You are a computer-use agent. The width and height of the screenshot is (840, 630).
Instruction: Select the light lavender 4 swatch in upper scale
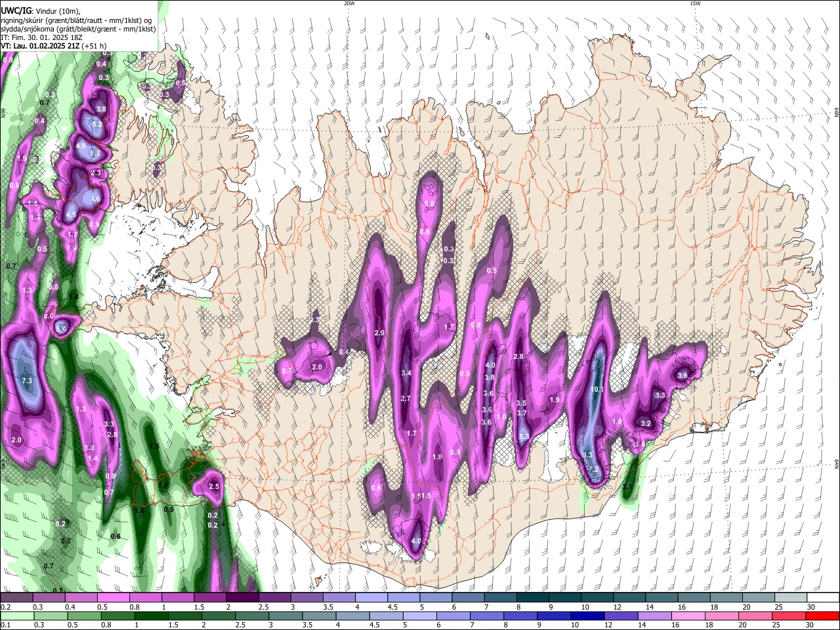(371, 597)
